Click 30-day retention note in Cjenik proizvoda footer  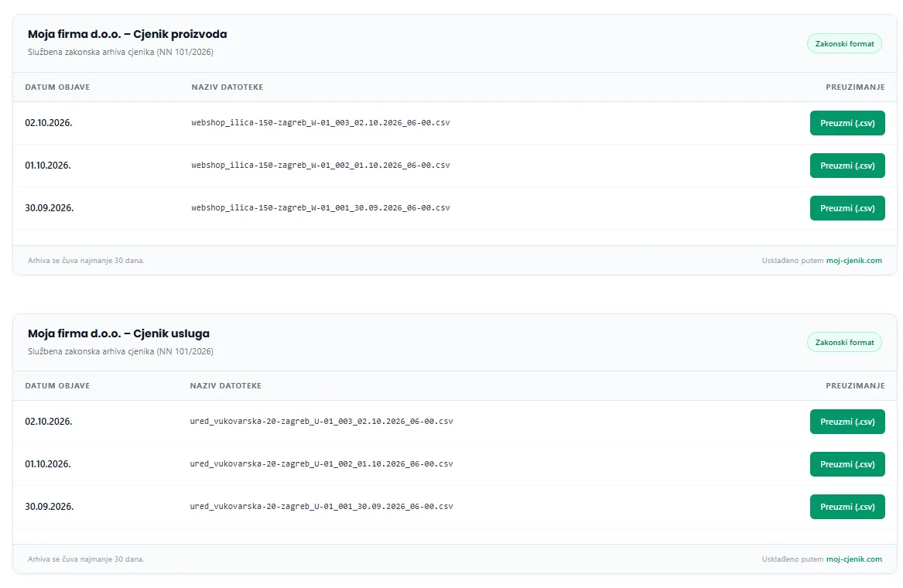click(x=86, y=260)
